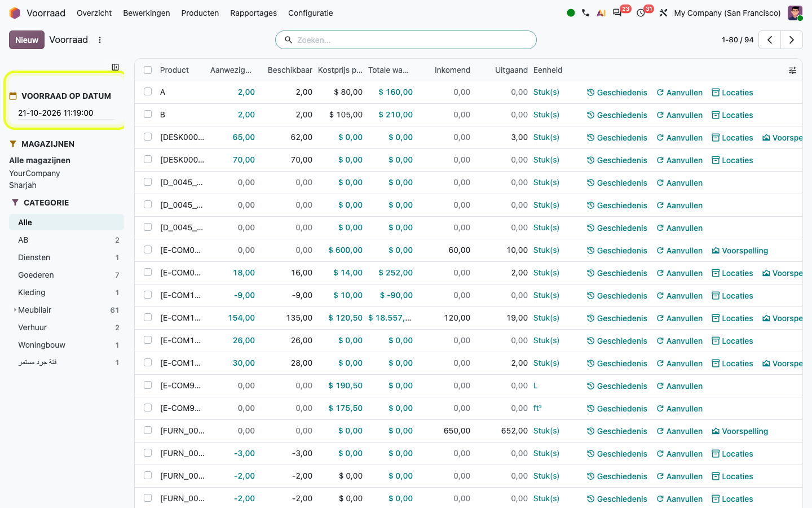Open the Bewerkingen menu
Viewport: 812px width, 508px height.
tap(147, 13)
